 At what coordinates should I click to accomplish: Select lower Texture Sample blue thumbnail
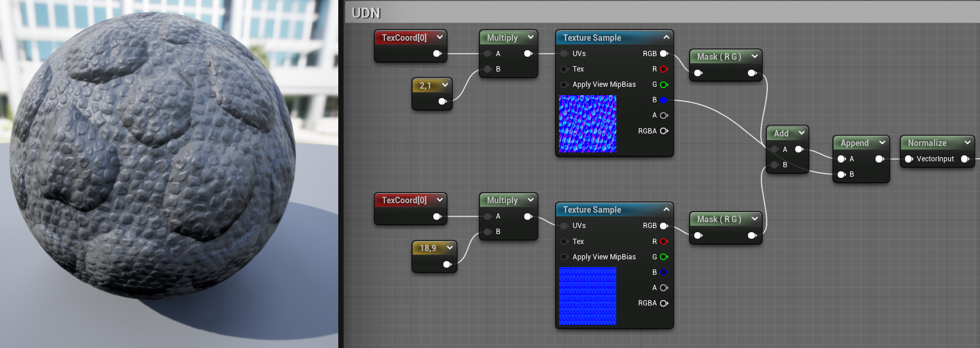pos(587,296)
